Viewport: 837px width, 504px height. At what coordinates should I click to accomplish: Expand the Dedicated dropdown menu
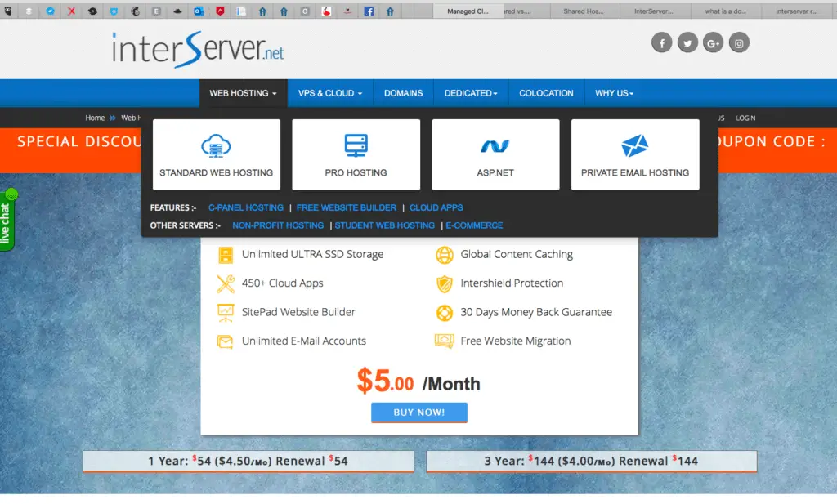(471, 93)
